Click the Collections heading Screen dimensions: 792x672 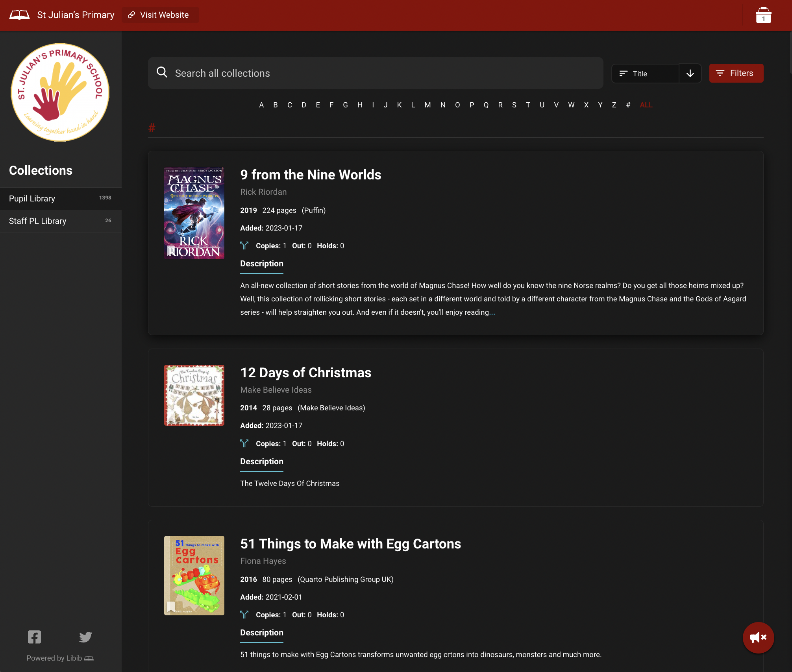tap(41, 170)
